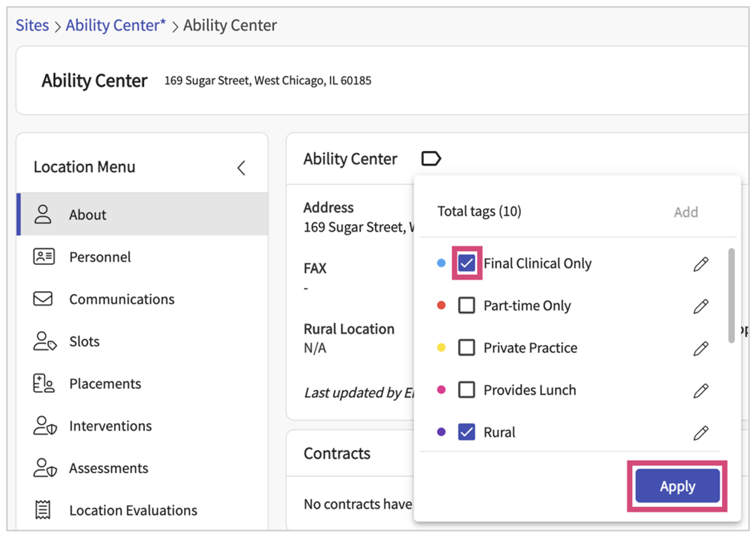Enable the Provides Lunch checkbox
756x537 pixels.
click(x=466, y=390)
